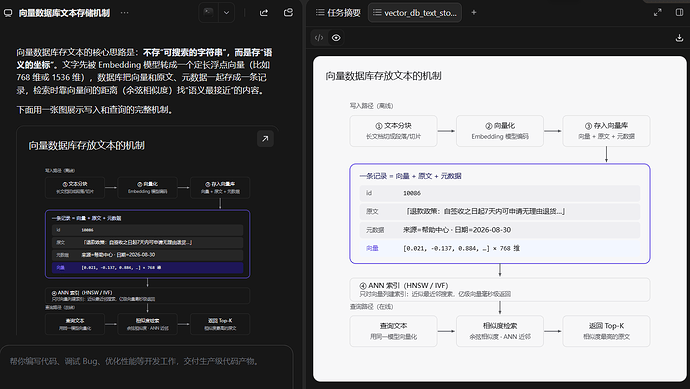The width and height of the screenshot is (690, 389).
Task: Click the 查询文本 box in the preview
Action: [393, 331]
